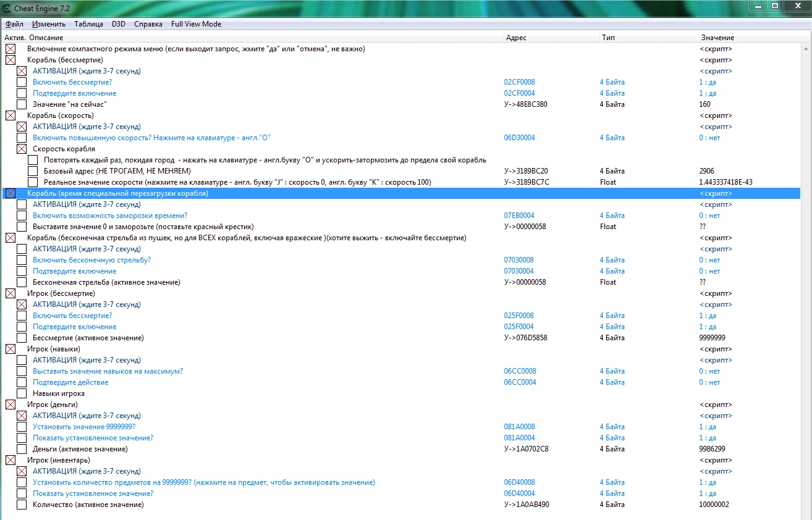Toggle checkbox for Включение компактного режима меню
This screenshot has width=812, height=520.
coord(11,49)
